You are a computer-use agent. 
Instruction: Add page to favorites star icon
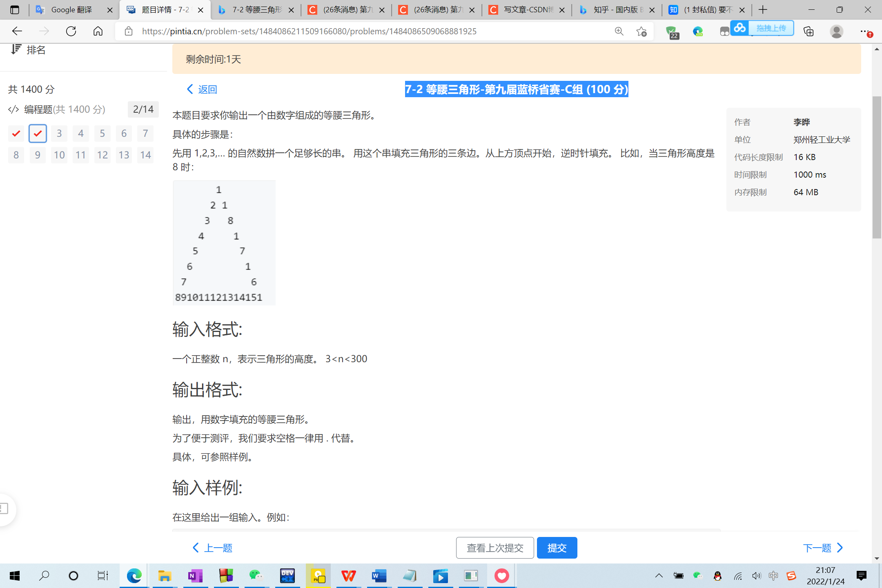point(641,31)
